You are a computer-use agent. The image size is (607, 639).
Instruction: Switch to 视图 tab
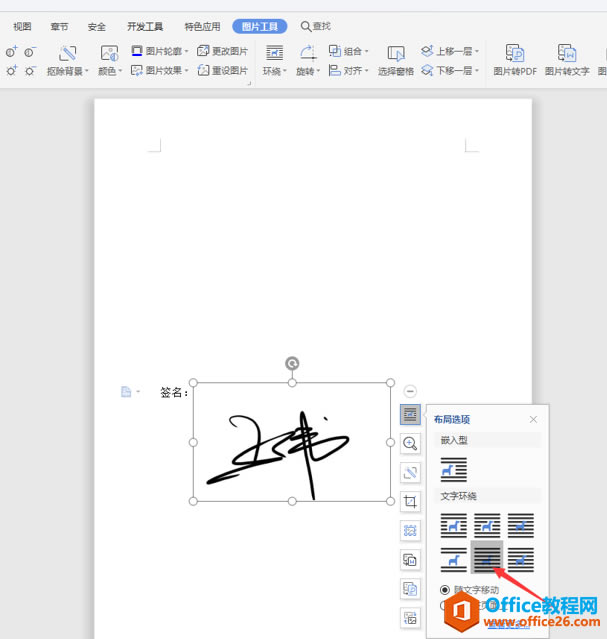(22, 27)
